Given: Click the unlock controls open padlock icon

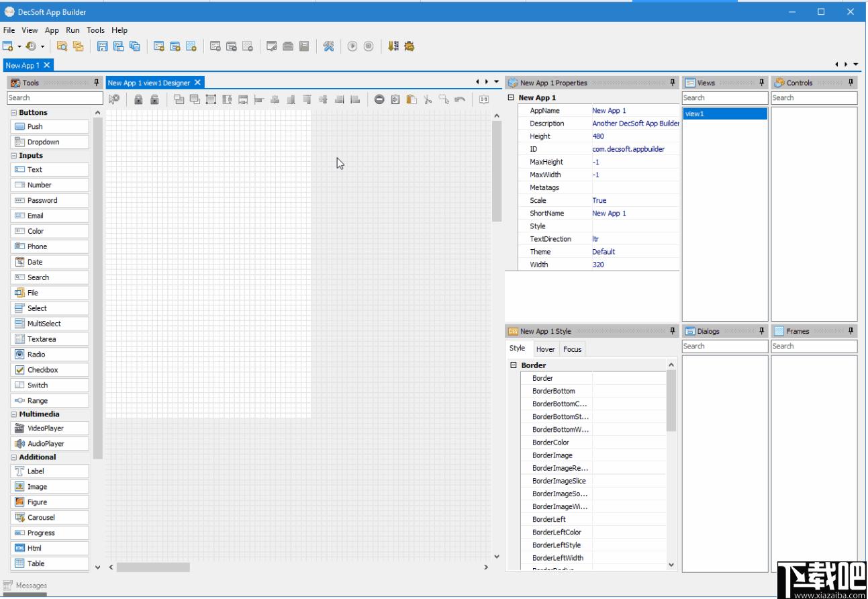Looking at the screenshot, I should [x=154, y=99].
